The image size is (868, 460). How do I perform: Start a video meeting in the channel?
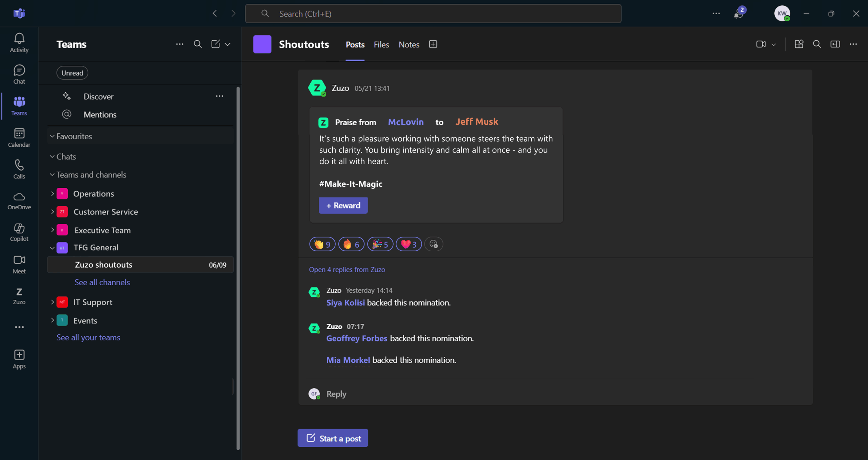pyautogui.click(x=761, y=44)
